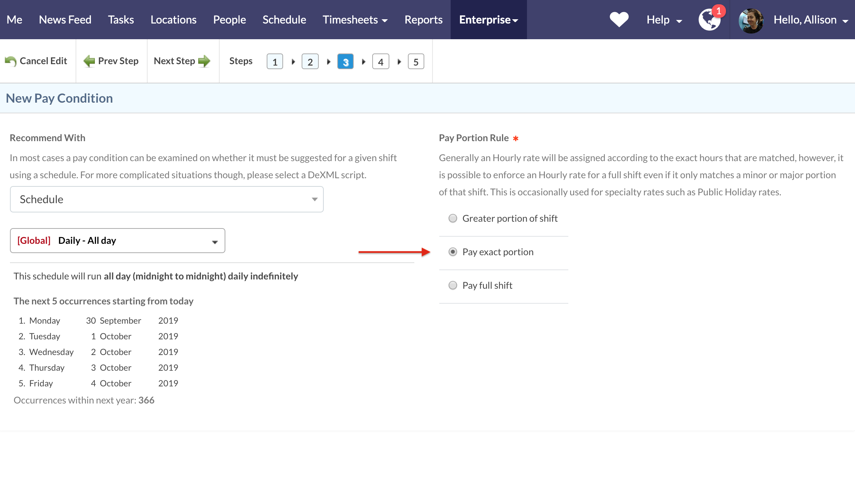Screen dimensions: 855x504
Task: Select Greater portion of shift option
Action: coord(452,218)
